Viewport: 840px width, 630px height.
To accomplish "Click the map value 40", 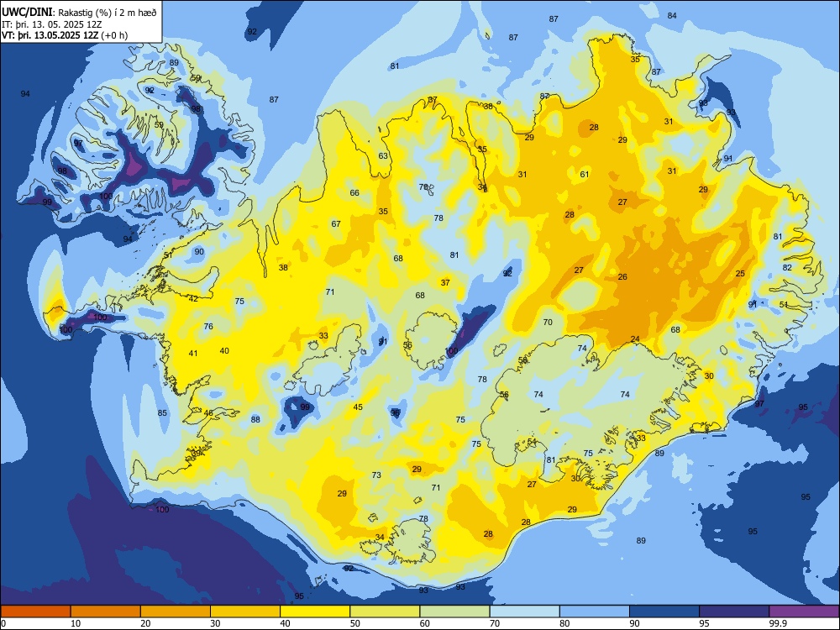I will click(224, 351).
